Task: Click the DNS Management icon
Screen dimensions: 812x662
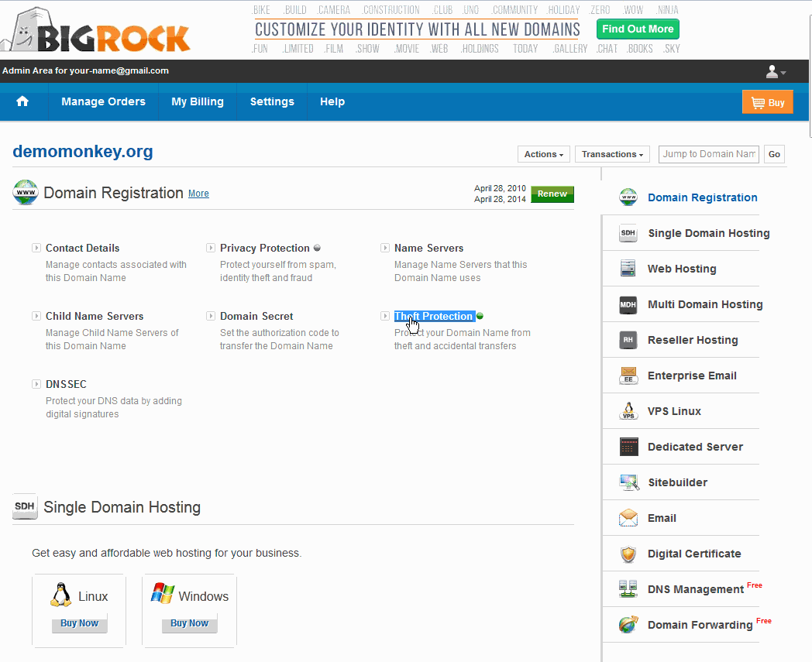Action: 628,589
